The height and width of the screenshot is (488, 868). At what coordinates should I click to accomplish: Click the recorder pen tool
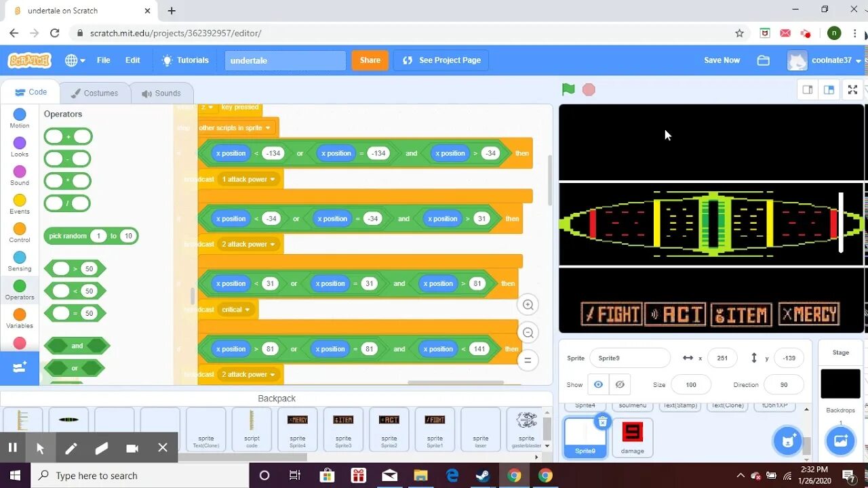point(71,448)
